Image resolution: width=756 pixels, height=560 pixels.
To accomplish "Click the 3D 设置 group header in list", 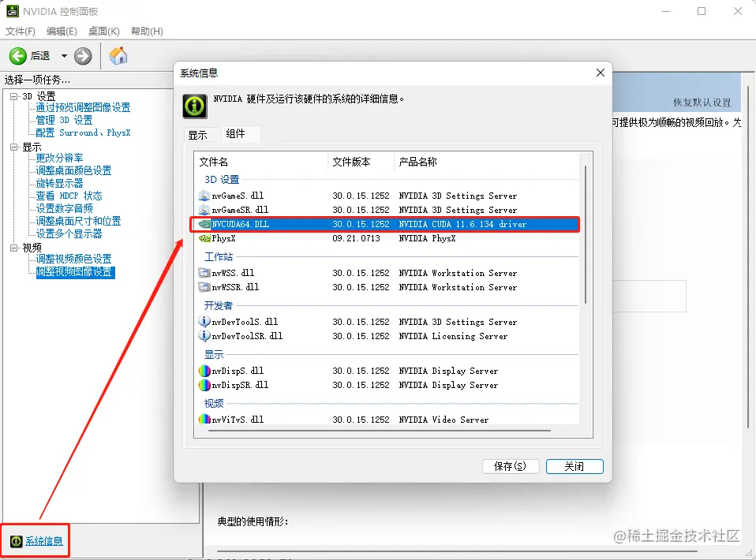I will point(222,180).
